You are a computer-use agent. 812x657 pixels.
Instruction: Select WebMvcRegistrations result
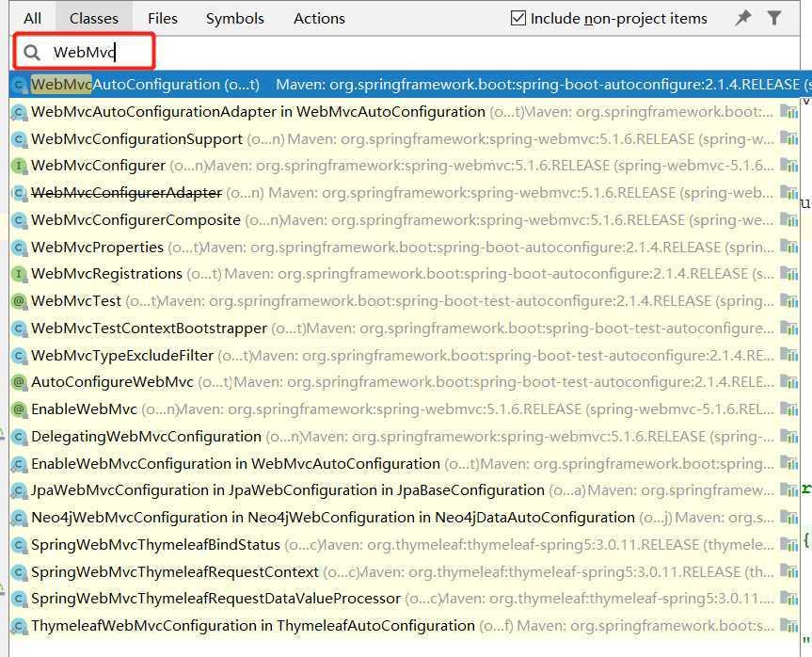[405, 274]
